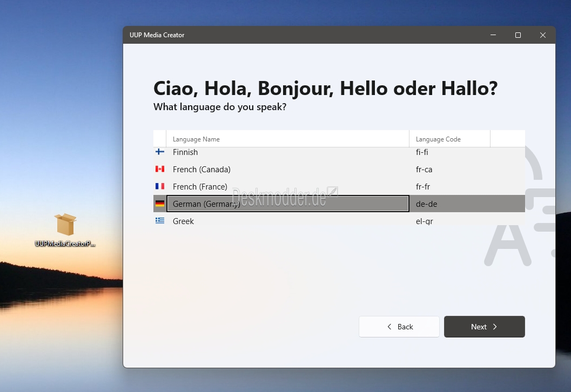Viewport: 571px width, 392px height.
Task: Choose French (Canada) language name
Action: (201, 170)
